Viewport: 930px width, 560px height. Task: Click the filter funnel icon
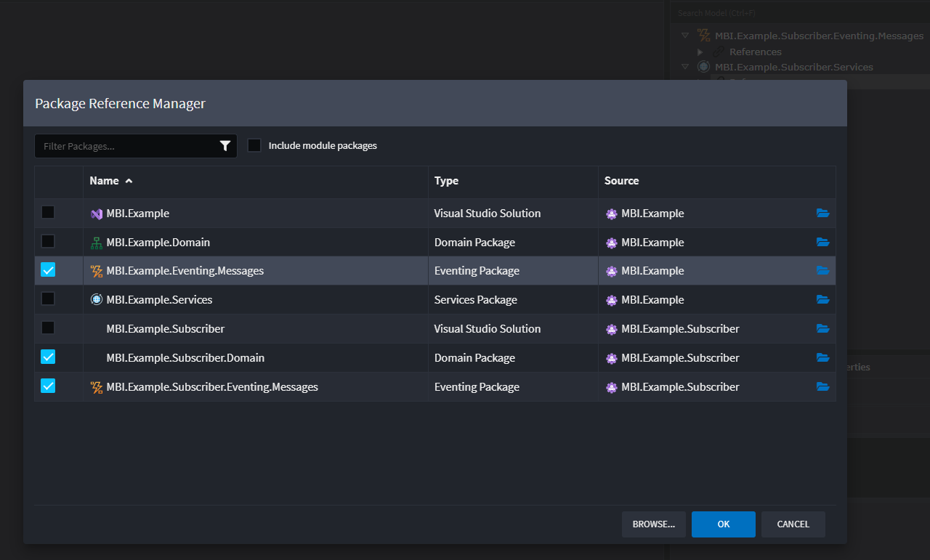pyautogui.click(x=225, y=146)
